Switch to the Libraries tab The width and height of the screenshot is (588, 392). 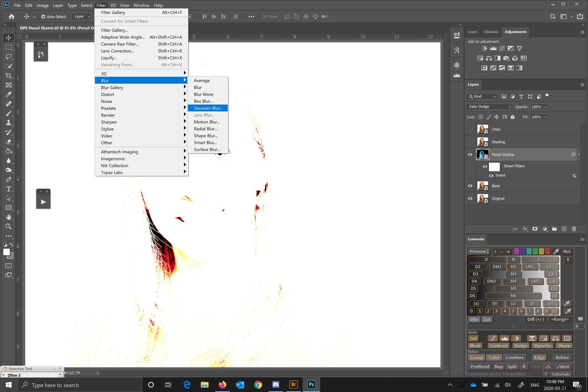491,32
